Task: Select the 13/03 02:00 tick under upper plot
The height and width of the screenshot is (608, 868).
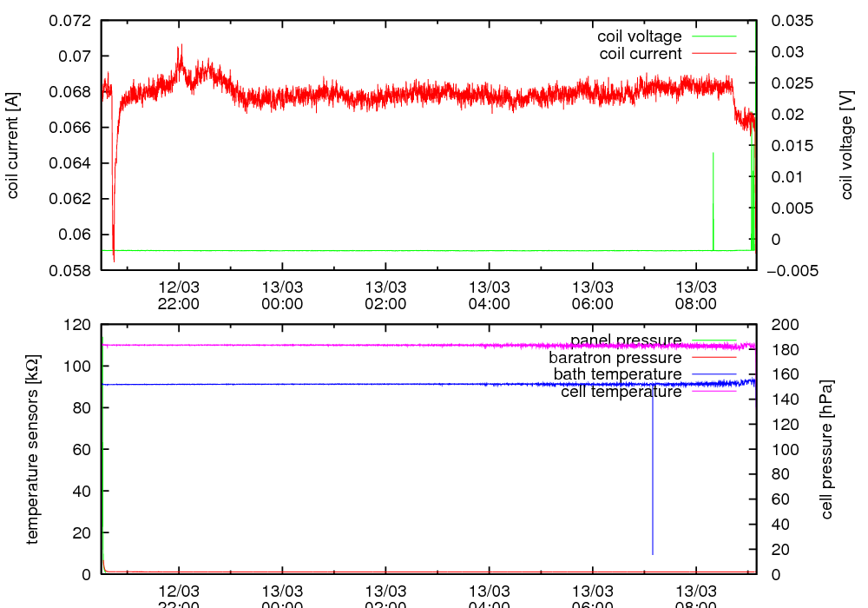Action: (x=385, y=294)
